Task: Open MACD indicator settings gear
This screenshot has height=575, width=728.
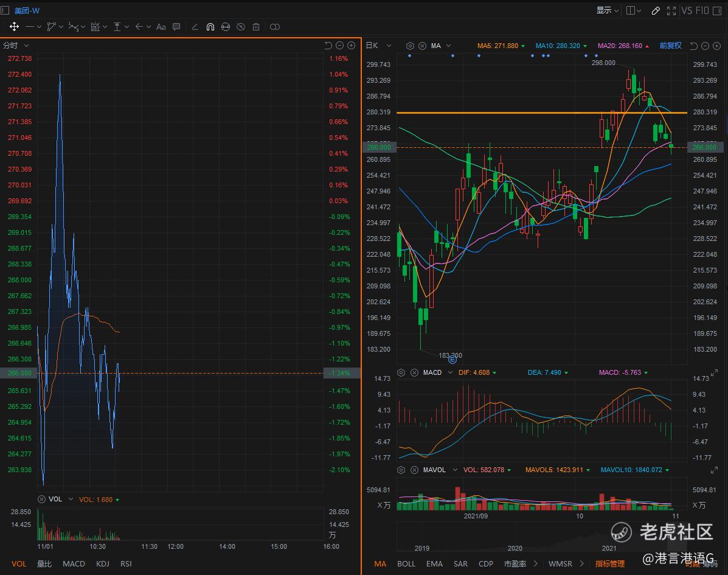Action: point(401,372)
